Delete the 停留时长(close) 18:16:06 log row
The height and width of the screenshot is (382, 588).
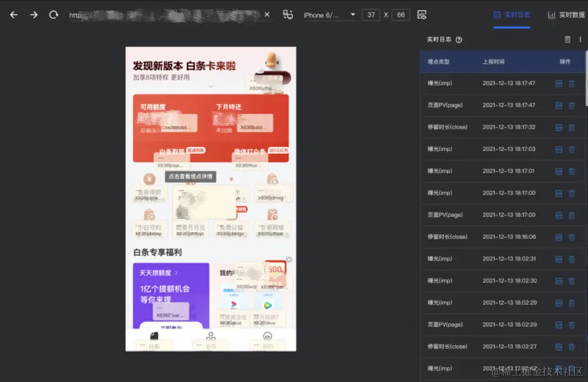(x=571, y=237)
